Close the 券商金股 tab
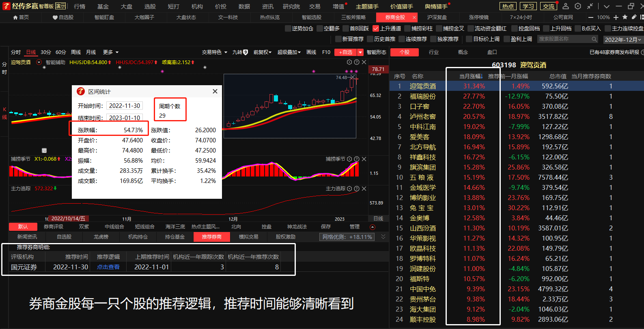The height and width of the screenshot is (329, 644). click(x=414, y=17)
